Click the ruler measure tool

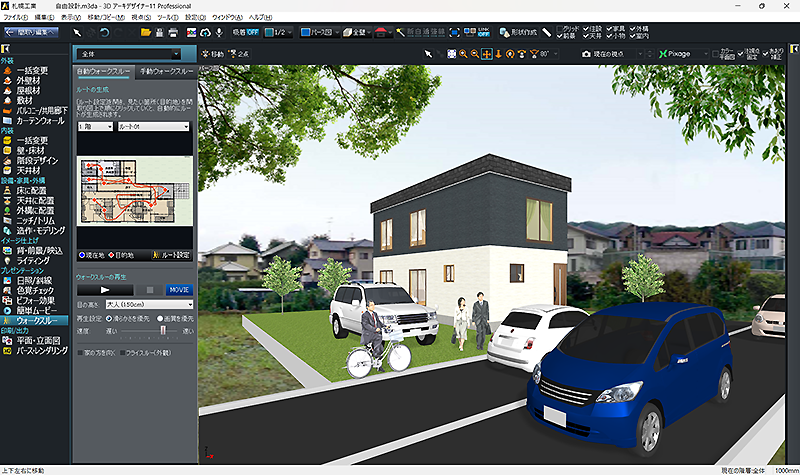(547, 32)
